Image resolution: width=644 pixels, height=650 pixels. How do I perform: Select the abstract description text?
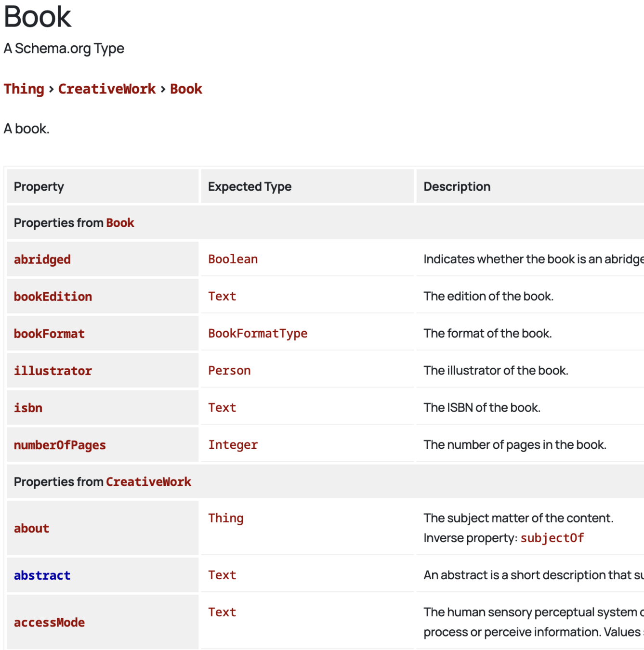534,575
